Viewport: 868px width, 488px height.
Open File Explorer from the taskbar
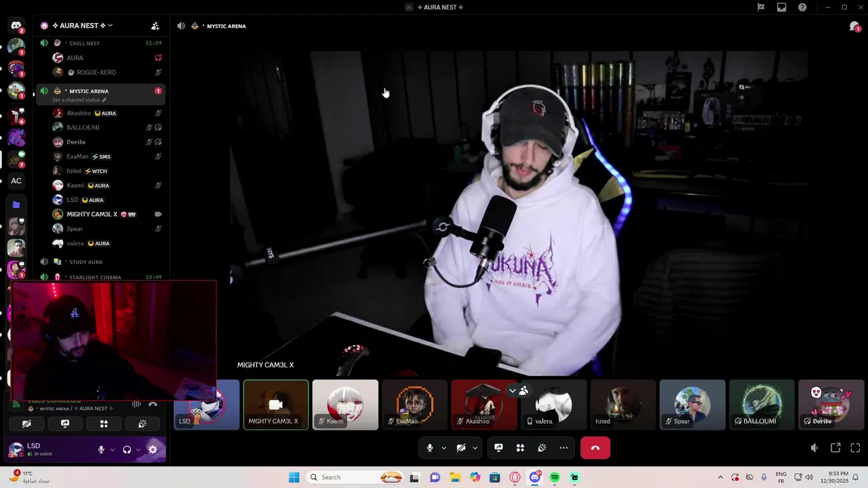(455, 477)
